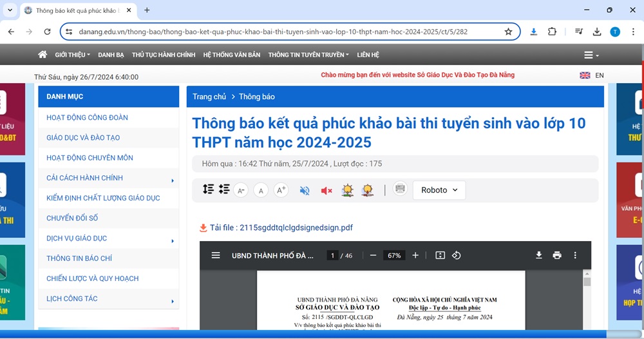View site information icon in address bar
644x339 pixels.
point(69,32)
